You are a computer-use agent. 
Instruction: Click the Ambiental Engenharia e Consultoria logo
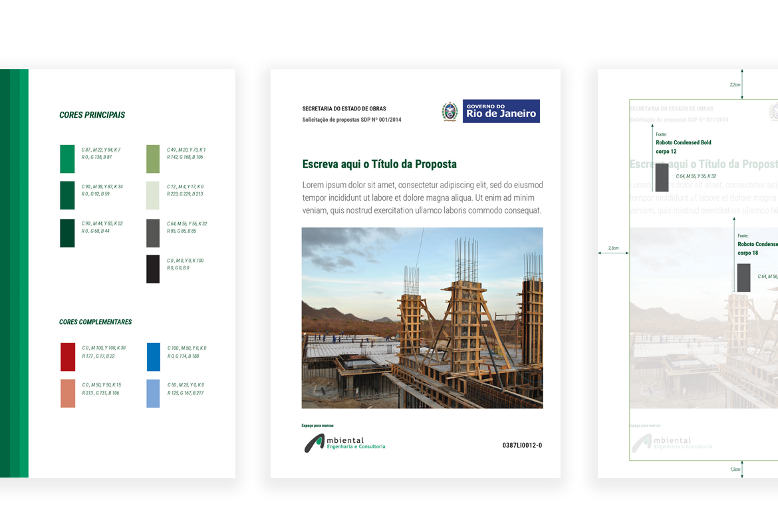pos(344,443)
